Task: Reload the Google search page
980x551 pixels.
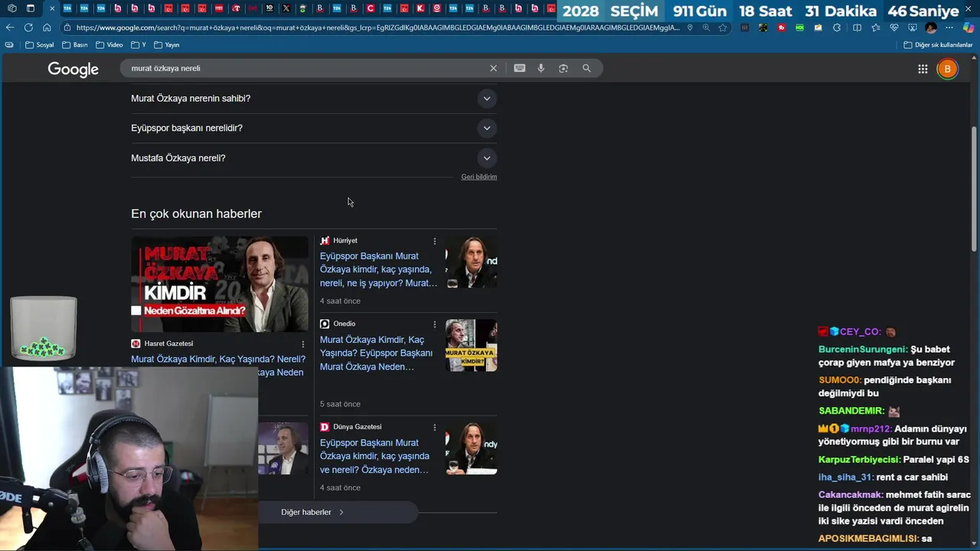Action: [28, 28]
